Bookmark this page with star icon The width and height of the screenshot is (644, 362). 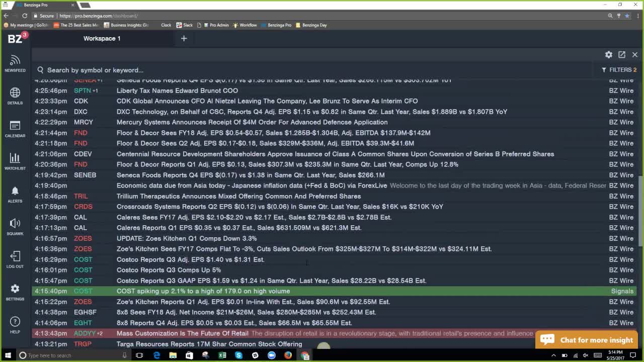click(x=627, y=16)
